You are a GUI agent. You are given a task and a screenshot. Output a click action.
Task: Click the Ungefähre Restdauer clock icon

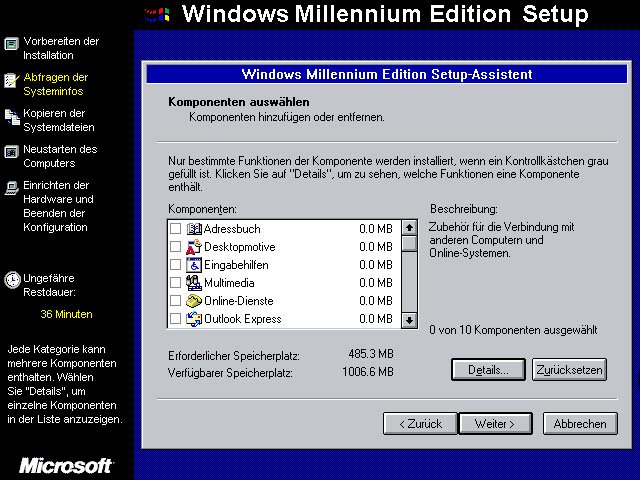coord(11,279)
